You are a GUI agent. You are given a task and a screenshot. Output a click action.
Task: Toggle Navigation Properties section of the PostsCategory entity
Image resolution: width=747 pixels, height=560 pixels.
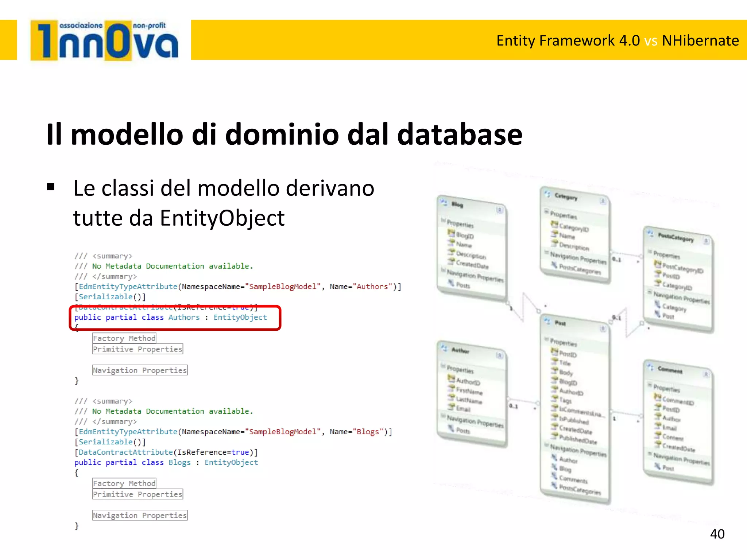click(650, 292)
